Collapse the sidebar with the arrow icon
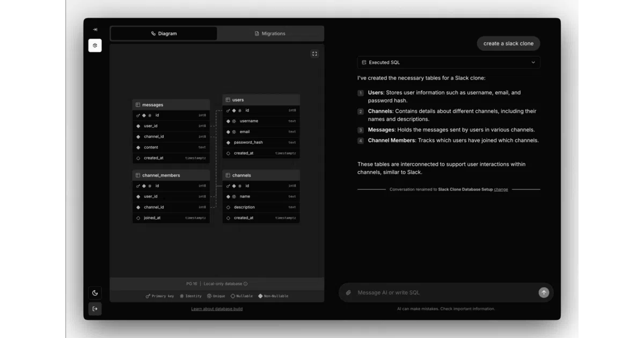The width and height of the screenshot is (644, 338). [x=95, y=30]
